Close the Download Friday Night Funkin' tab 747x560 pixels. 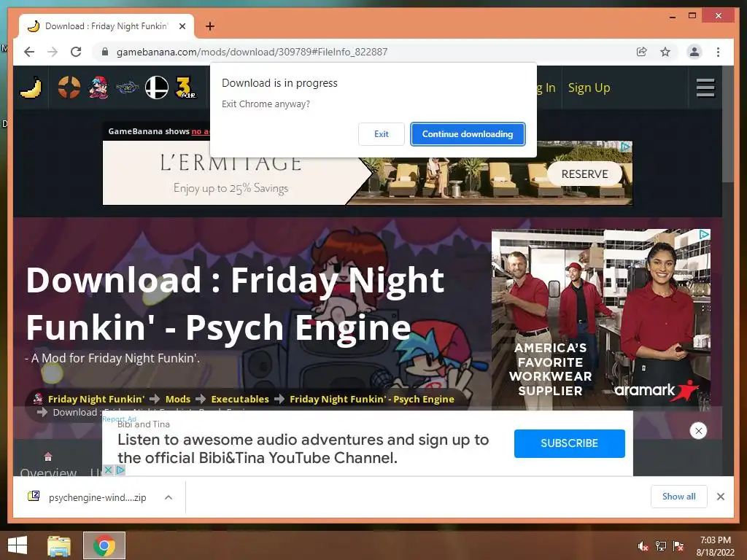182,26
